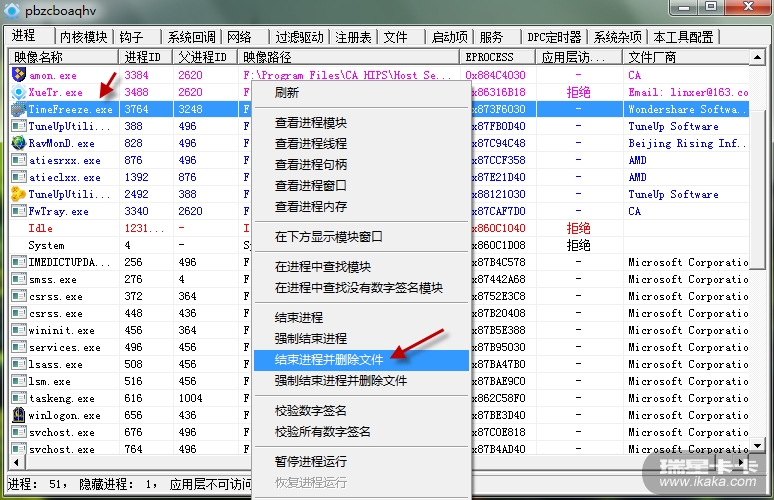
Task: Sort by 映像路径 column header
Action: point(348,57)
